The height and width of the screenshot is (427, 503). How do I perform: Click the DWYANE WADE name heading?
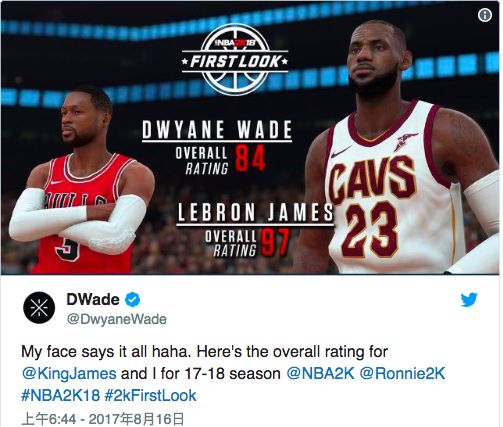pyautogui.click(x=217, y=130)
